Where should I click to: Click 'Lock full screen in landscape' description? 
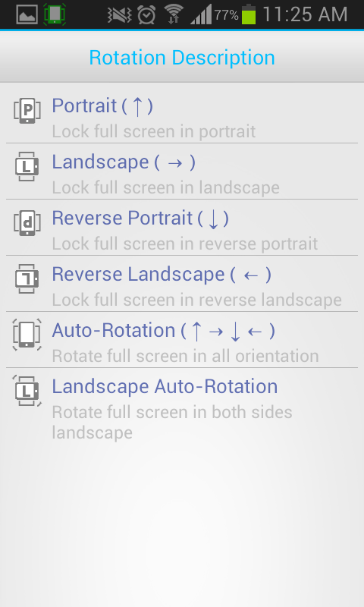point(165,187)
